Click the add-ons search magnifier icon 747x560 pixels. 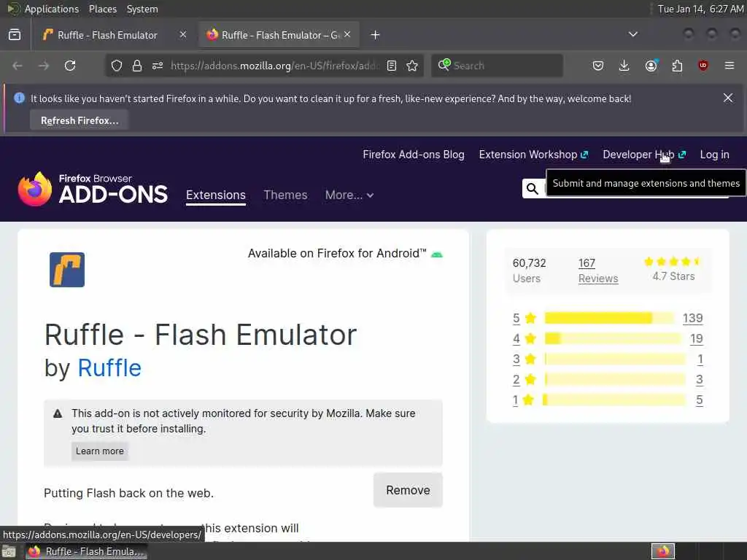(x=533, y=189)
